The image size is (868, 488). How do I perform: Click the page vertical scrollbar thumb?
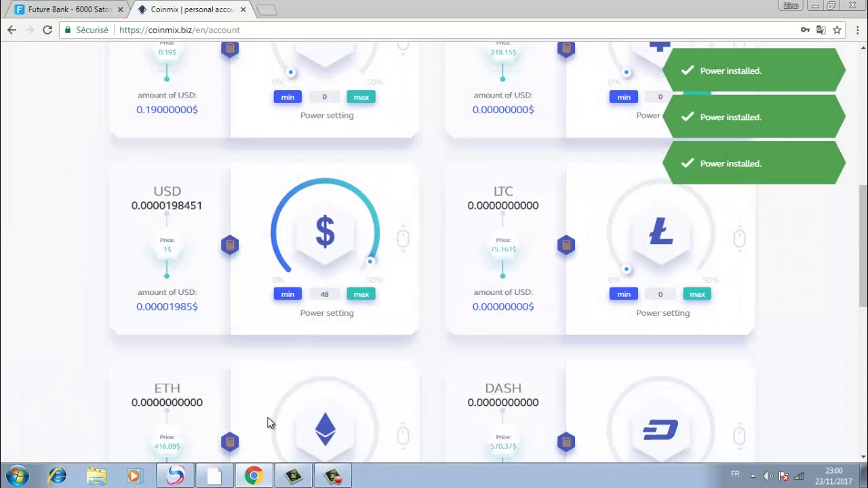(863, 245)
